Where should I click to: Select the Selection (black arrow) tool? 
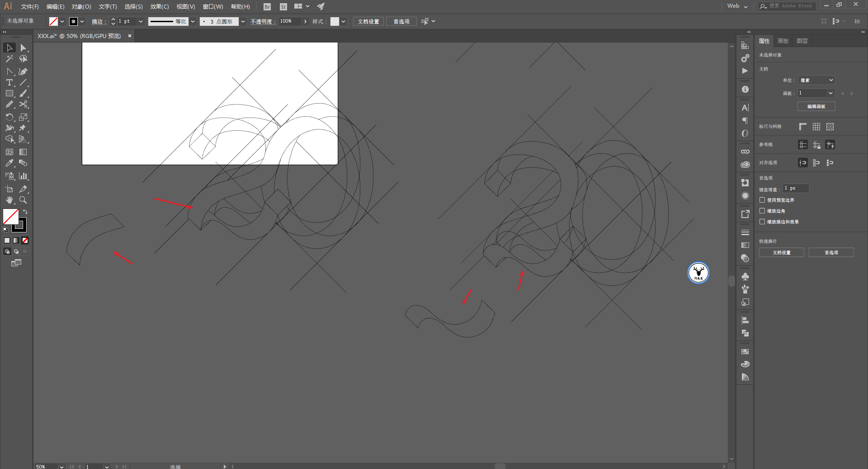9,47
